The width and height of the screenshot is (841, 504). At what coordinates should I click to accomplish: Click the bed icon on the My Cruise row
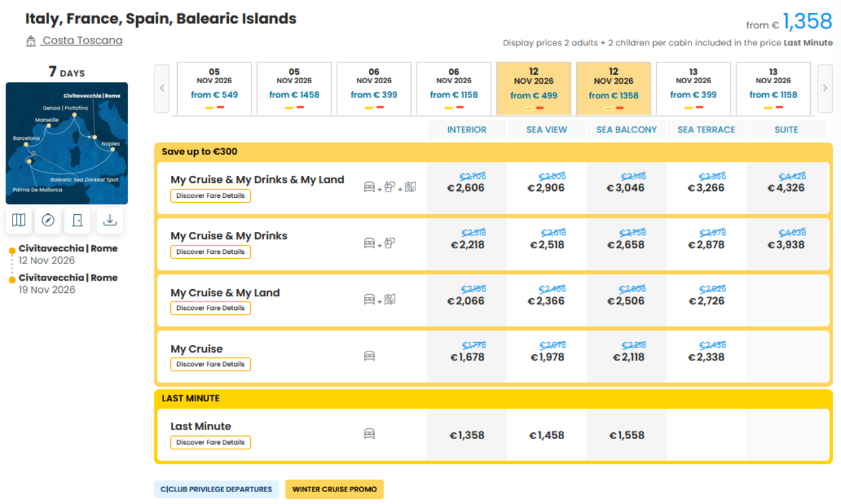pyautogui.click(x=369, y=356)
